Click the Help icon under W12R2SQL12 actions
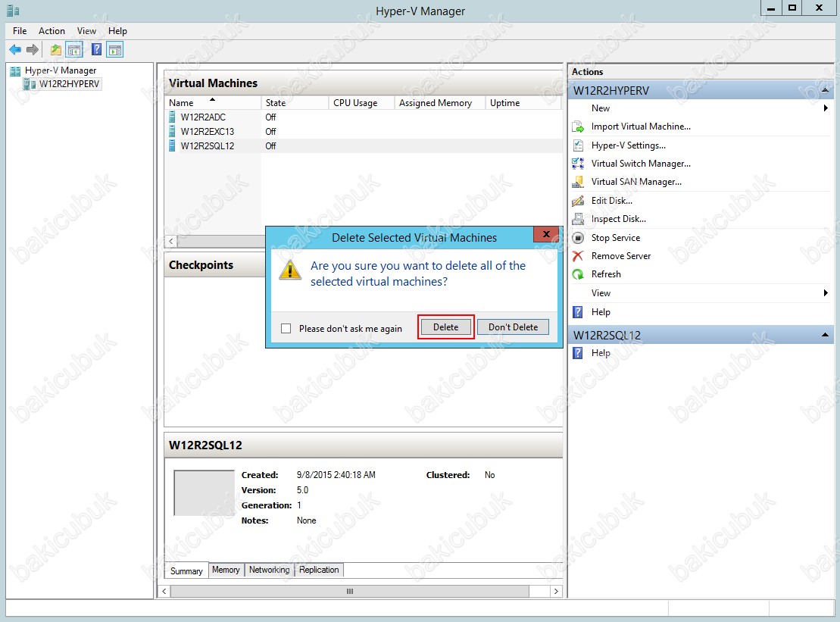The height and width of the screenshot is (622, 840). tap(578, 353)
